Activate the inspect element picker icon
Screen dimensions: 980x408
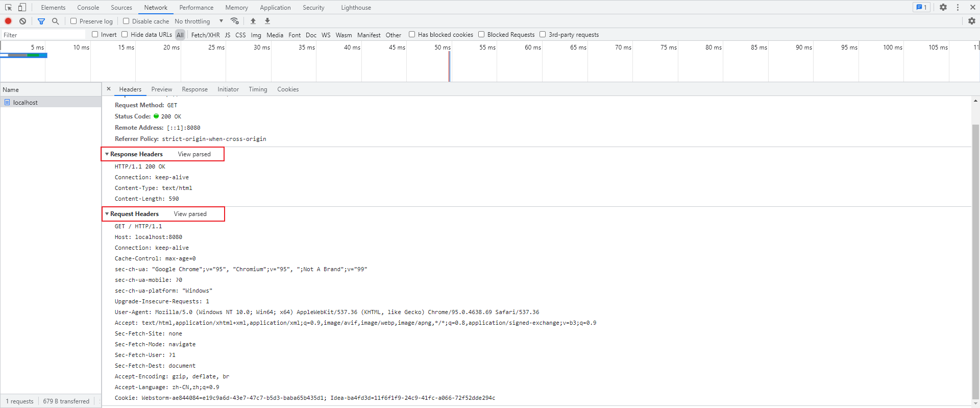pyautogui.click(x=8, y=7)
